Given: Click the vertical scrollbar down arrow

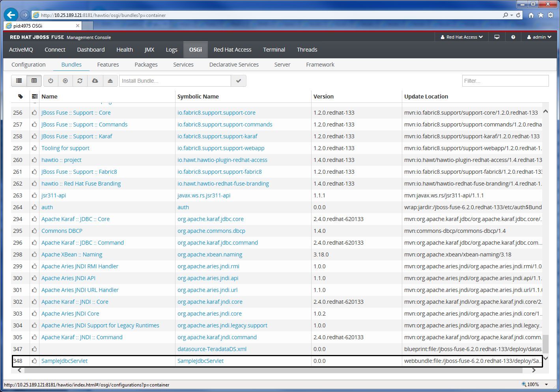Looking at the screenshot, I should click(x=545, y=358).
